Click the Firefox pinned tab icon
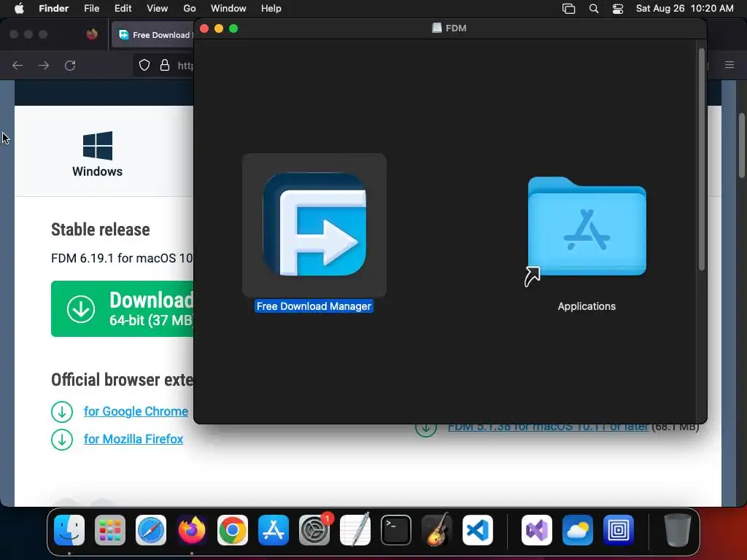Image resolution: width=747 pixels, height=560 pixels. 92,34
